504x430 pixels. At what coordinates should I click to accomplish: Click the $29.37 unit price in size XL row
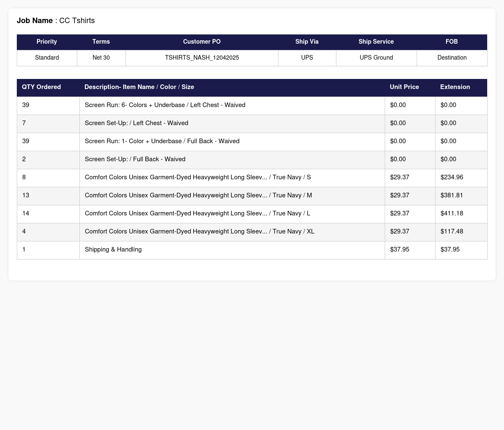pos(400,232)
